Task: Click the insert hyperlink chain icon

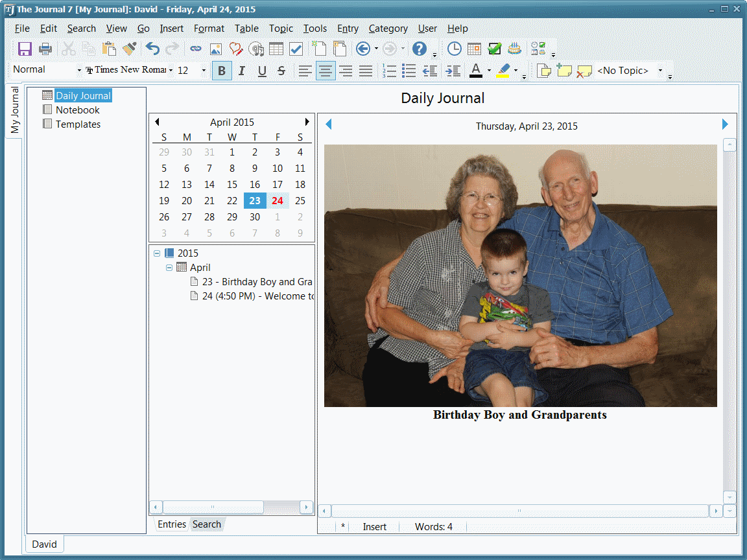Action: (x=195, y=49)
